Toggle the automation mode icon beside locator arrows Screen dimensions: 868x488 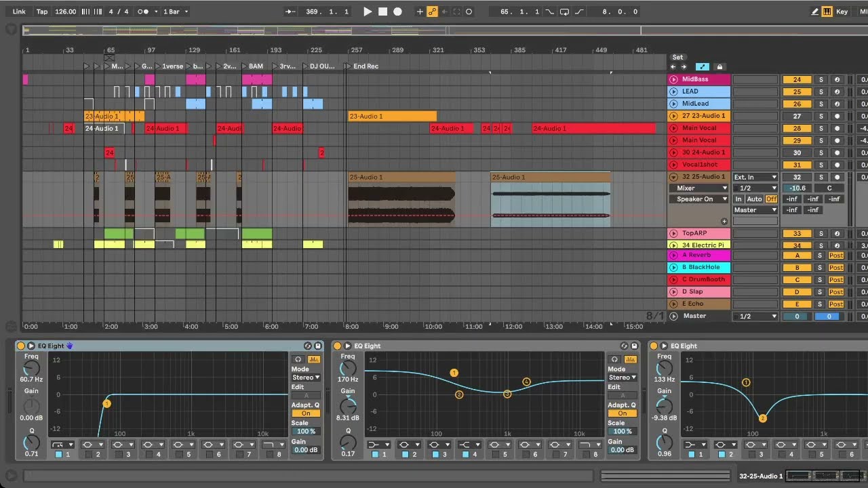point(703,67)
